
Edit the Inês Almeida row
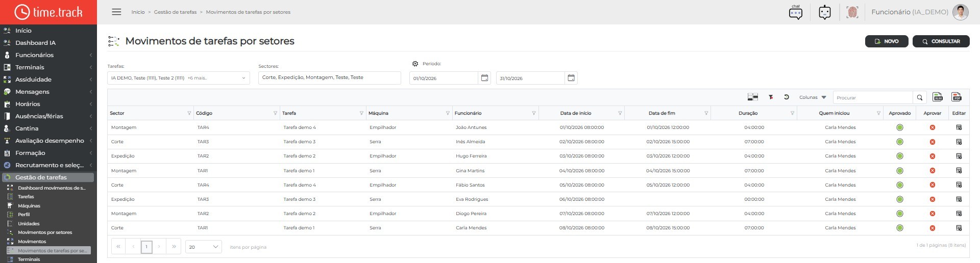coord(959,142)
